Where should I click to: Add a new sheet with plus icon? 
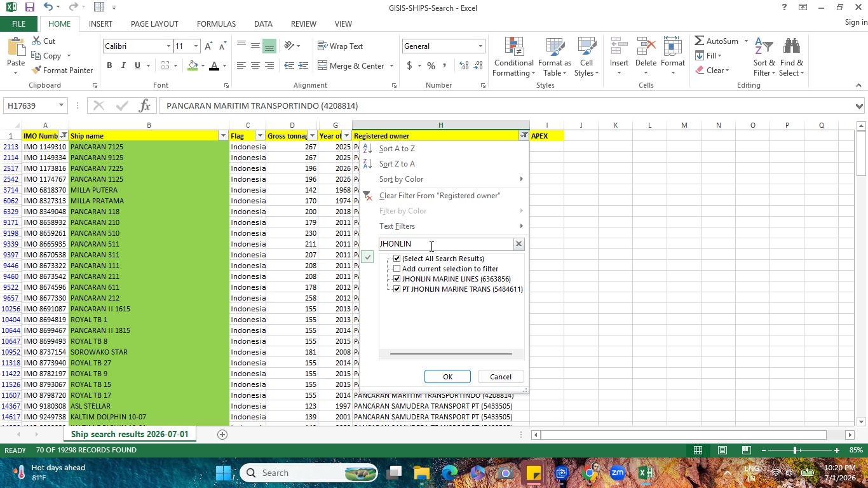(x=222, y=435)
